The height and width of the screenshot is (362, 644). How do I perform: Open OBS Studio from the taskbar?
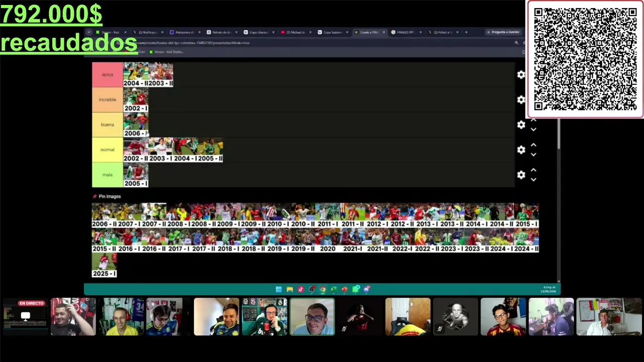click(311, 289)
